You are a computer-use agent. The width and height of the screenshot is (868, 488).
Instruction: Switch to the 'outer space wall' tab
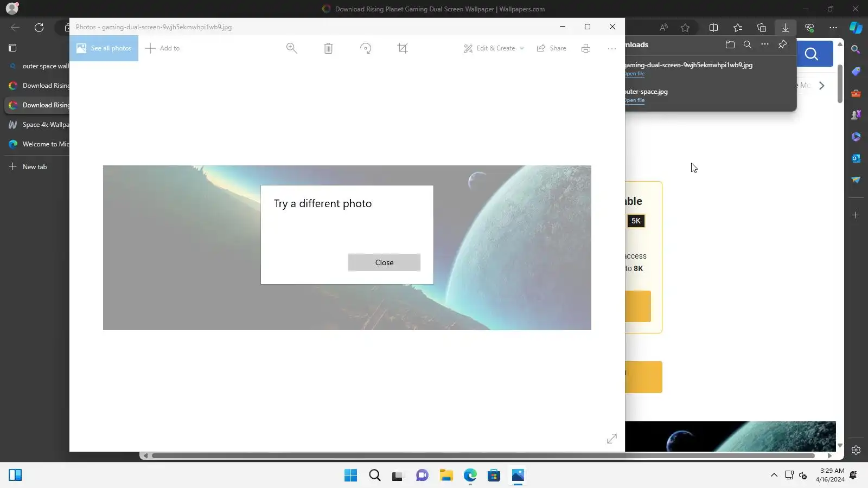coord(37,66)
